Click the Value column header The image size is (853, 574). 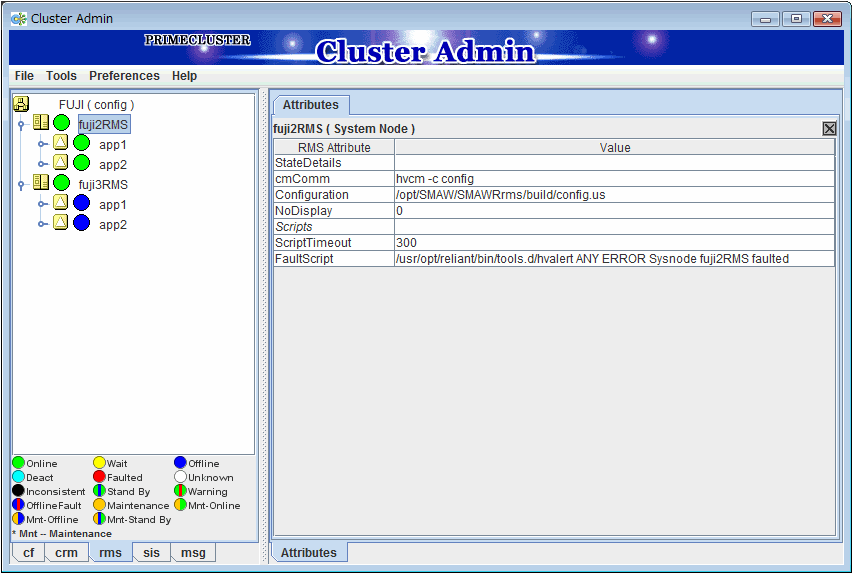coord(615,147)
